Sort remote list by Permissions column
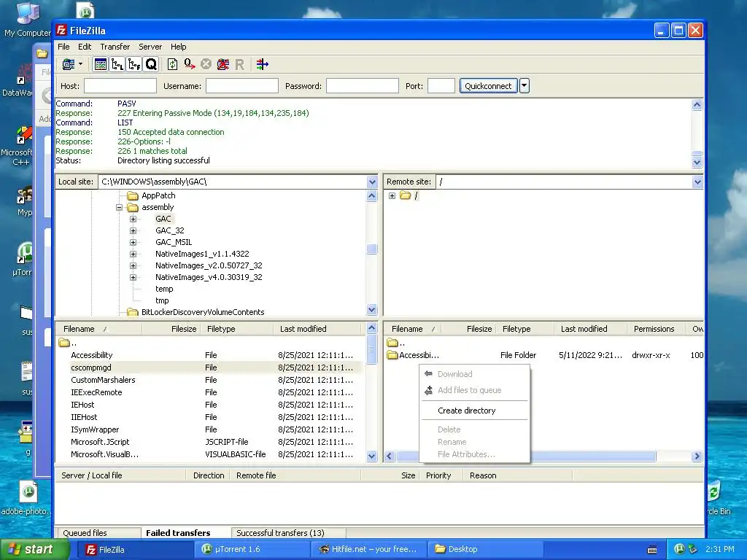The height and width of the screenshot is (560, 747). coord(654,329)
